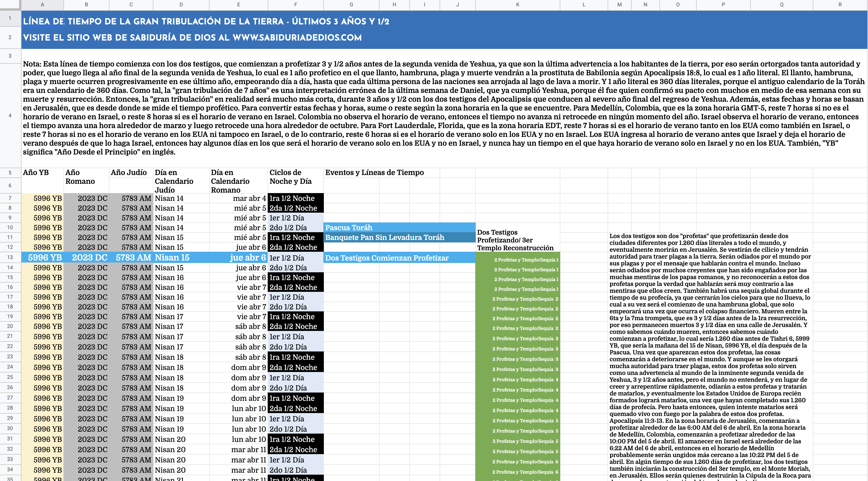Click '2023 DC' cell in row 20
This screenshot has height=481, width=868.
pos(86,326)
